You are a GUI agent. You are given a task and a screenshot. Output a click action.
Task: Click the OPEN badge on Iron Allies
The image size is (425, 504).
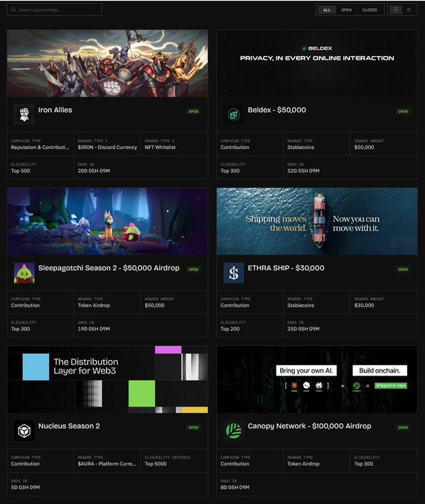193,111
